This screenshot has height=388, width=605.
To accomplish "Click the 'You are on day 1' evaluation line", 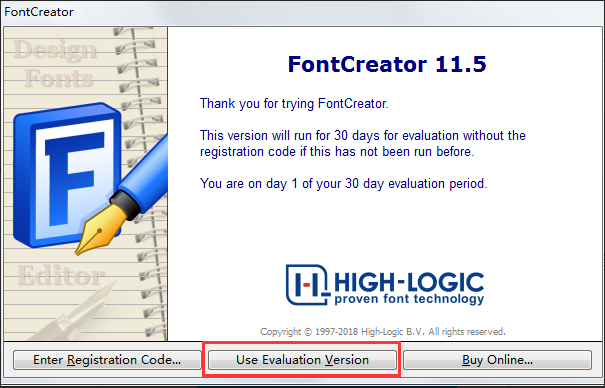I will pos(344,184).
